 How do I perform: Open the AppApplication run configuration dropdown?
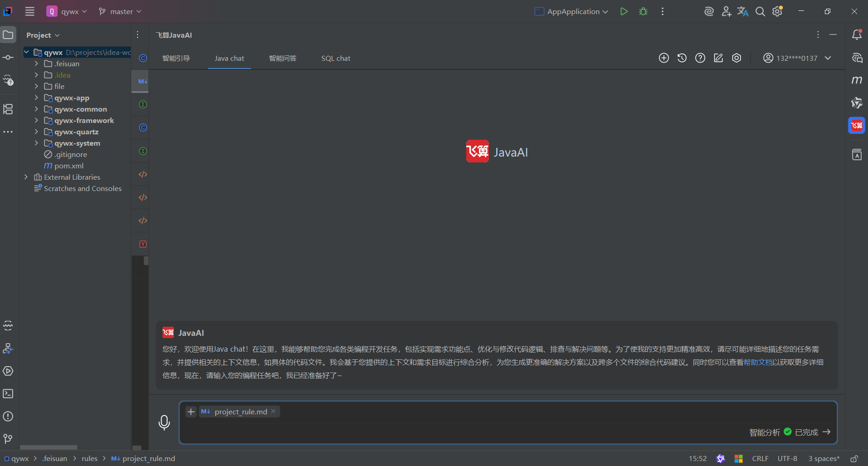(572, 11)
